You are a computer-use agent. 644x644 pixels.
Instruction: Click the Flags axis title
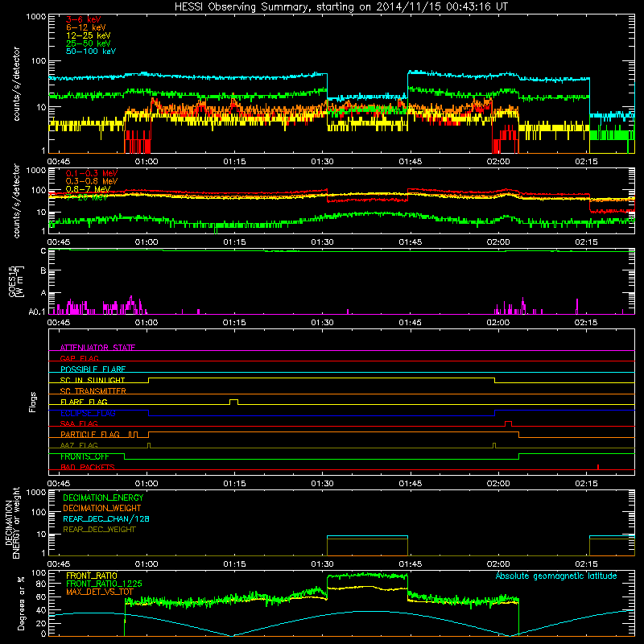pos(32,402)
